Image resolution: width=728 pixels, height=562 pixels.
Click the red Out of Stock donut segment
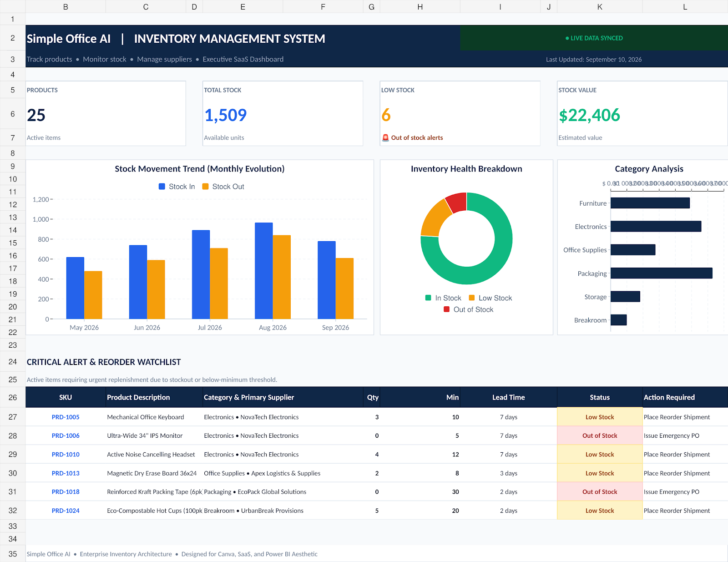click(x=457, y=203)
